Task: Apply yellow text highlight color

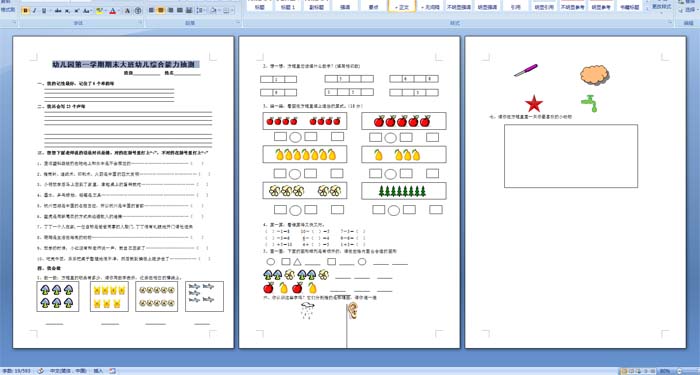Action: (x=99, y=11)
